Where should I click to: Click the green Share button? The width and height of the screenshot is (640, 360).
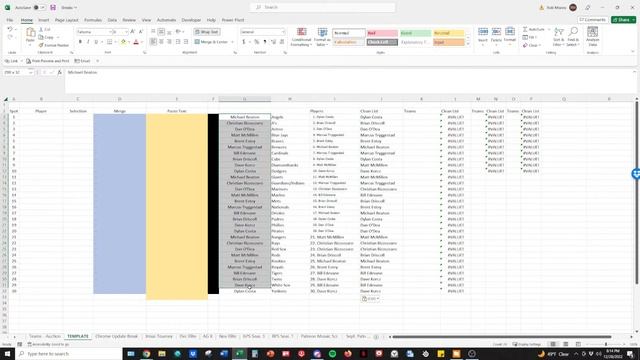(623, 20)
